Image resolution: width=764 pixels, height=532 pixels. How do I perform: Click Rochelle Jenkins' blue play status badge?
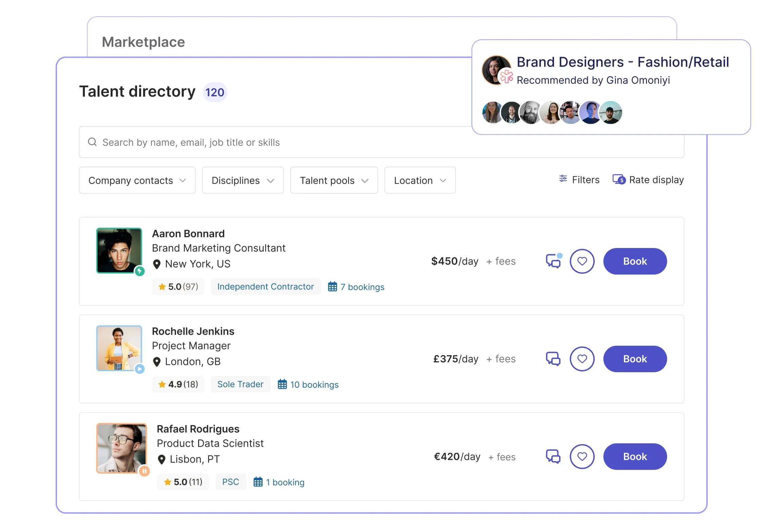139,369
